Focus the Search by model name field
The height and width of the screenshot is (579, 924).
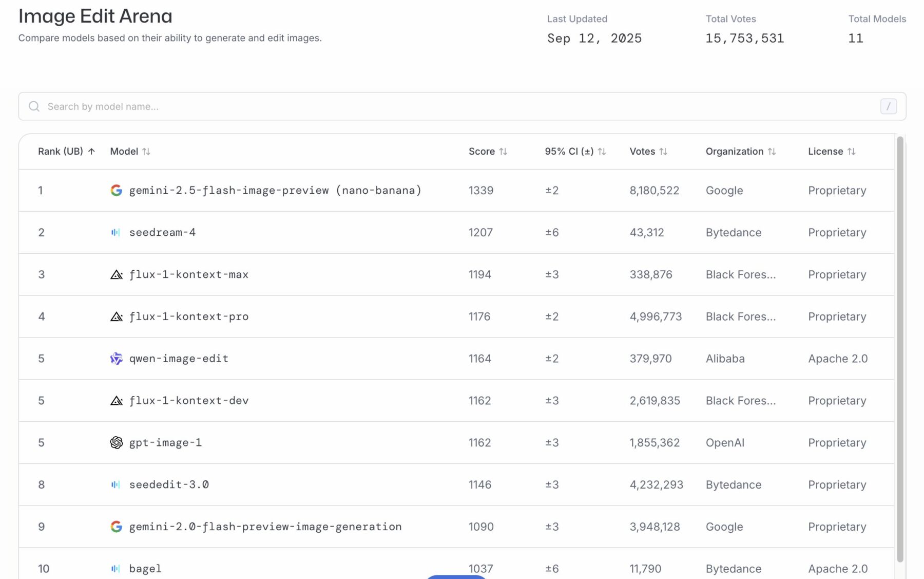click(x=462, y=106)
